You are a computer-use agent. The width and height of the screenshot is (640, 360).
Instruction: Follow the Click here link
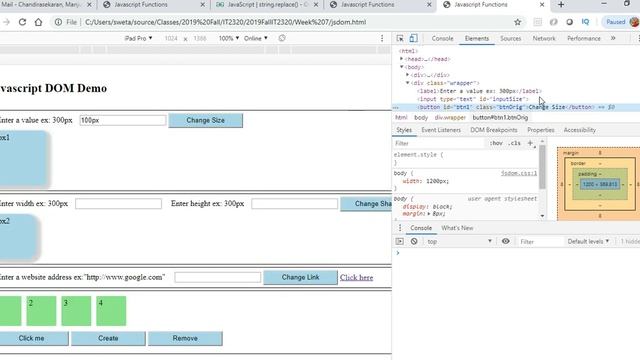356,277
